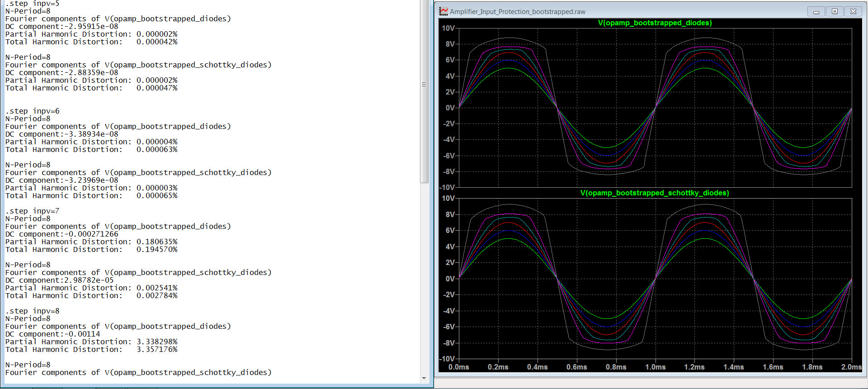This screenshot has height=389, width=868.
Task: Click Partial Harmonic Distortion value 0.180635%
Action: 157,242
